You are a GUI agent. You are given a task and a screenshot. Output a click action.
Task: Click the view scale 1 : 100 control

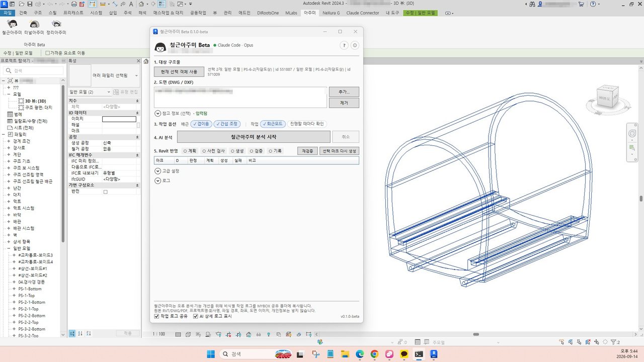(x=159, y=334)
